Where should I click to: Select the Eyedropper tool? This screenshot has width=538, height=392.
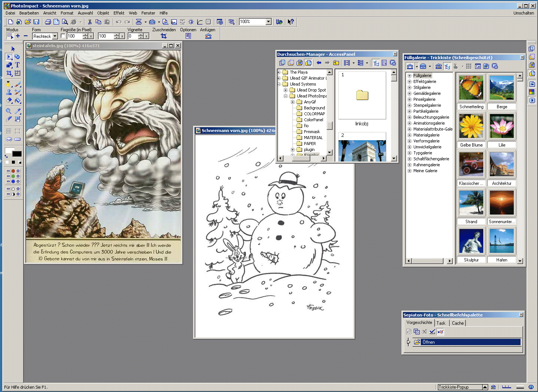[x=17, y=111]
